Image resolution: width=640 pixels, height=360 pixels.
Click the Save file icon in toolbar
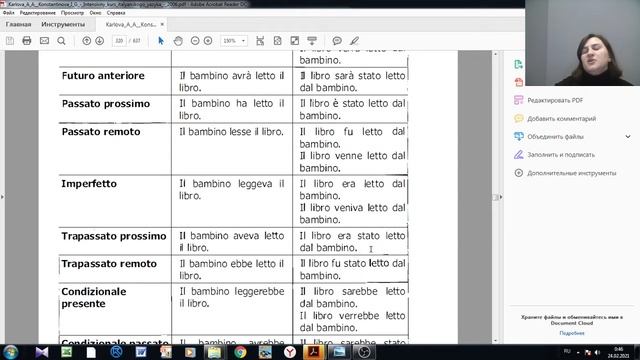click(10, 41)
